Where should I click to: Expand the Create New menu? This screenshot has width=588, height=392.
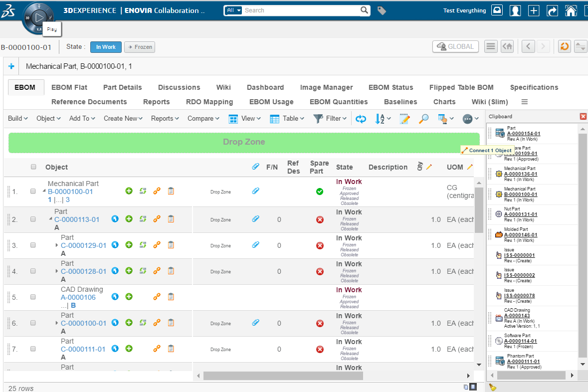click(x=123, y=119)
